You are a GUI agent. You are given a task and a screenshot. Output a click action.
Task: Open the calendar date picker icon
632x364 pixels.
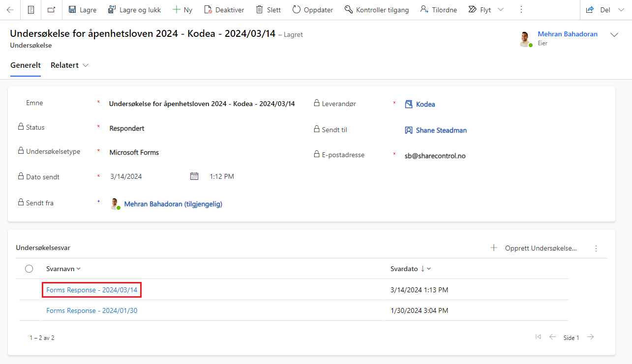[194, 176]
